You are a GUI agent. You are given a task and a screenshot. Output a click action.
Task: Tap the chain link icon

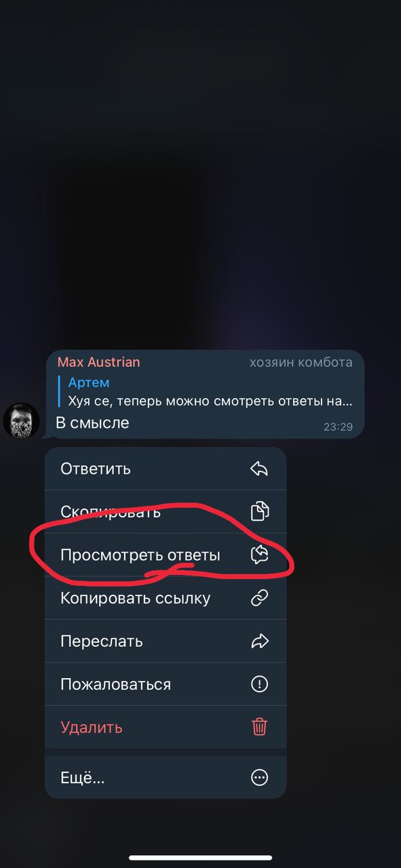coord(260,598)
